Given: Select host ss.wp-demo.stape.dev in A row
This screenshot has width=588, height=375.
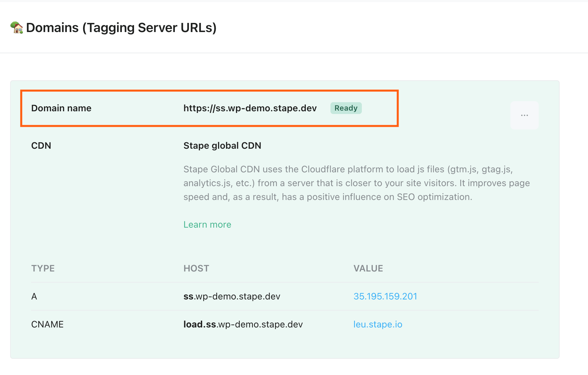Looking at the screenshot, I should tap(232, 296).
